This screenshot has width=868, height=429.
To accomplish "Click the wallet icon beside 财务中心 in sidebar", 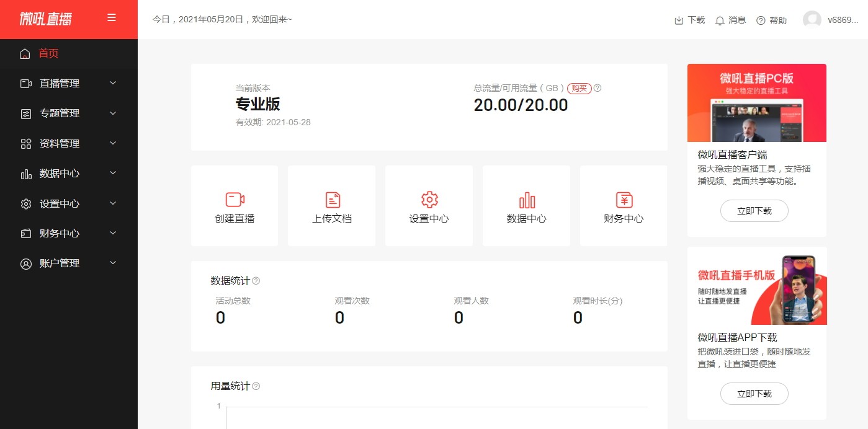I will pyautogui.click(x=26, y=234).
